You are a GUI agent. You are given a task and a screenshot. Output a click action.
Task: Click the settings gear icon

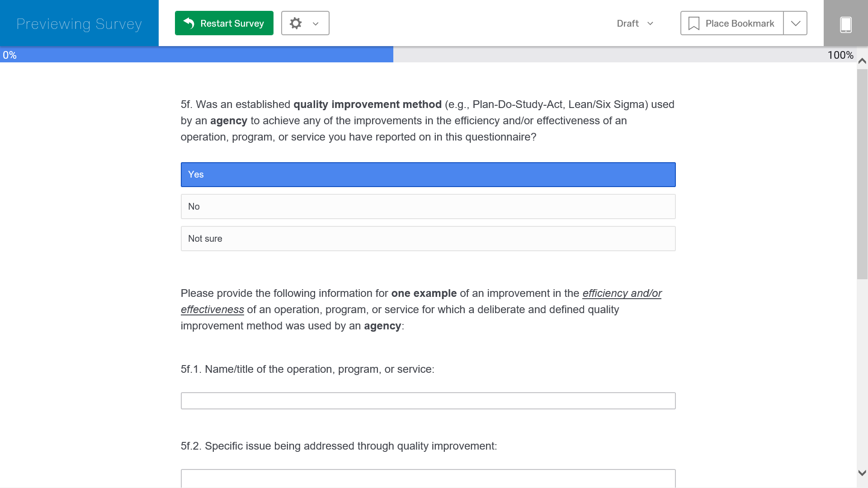click(296, 23)
